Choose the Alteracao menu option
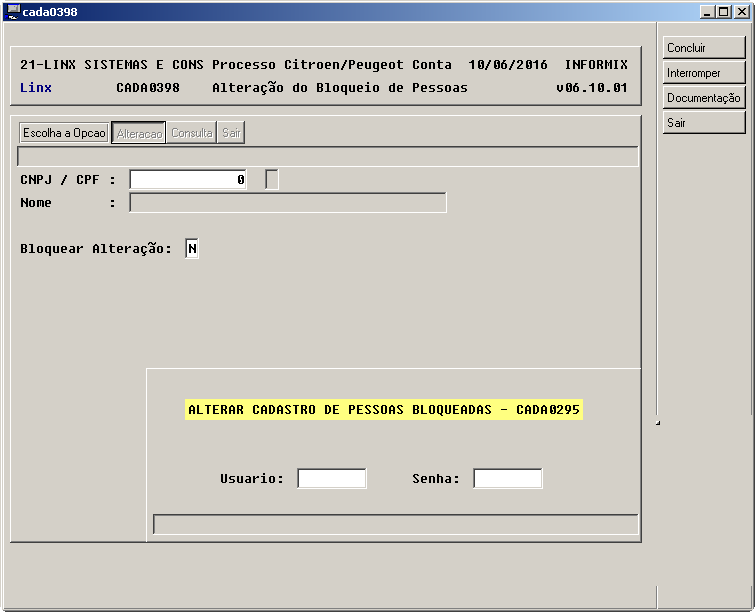 tap(139, 133)
